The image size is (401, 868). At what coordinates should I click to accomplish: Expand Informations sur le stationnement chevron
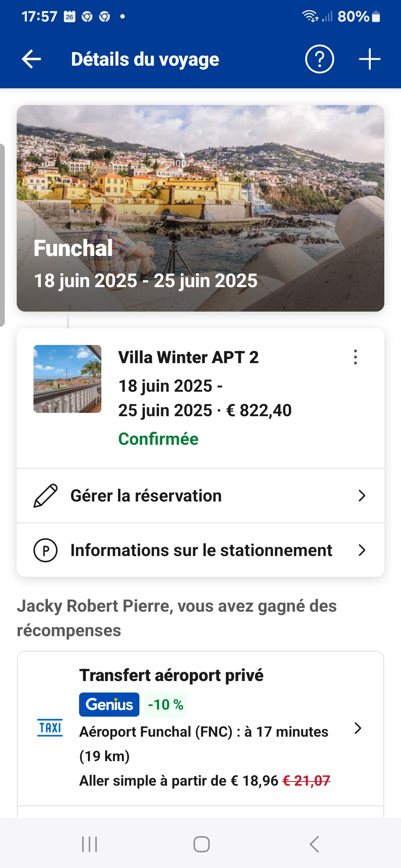pos(362,550)
